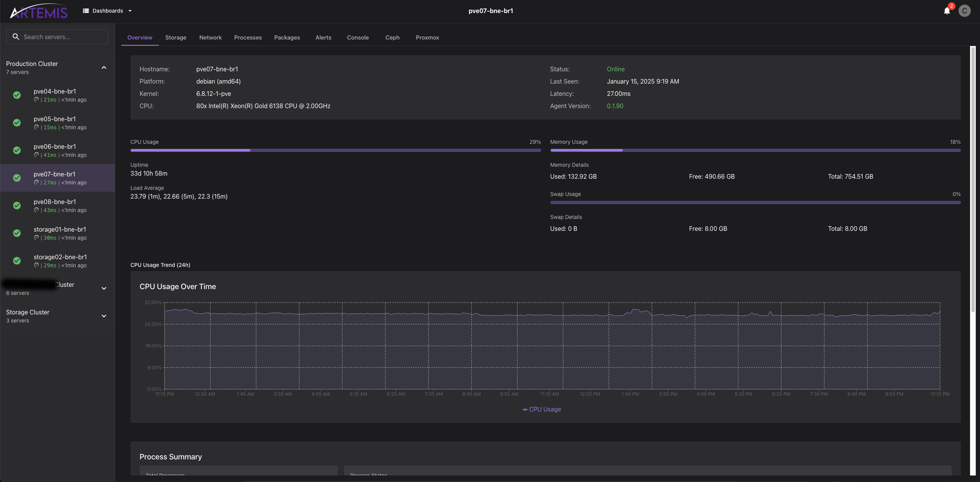Click latency gauge icon under pve06-bne-br1

pyautogui.click(x=36, y=155)
